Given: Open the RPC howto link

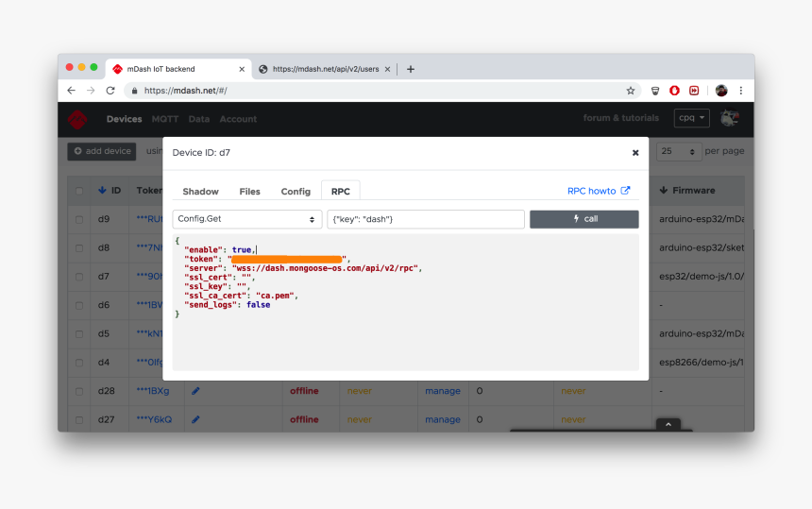Looking at the screenshot, I should (x=598, y=191).
